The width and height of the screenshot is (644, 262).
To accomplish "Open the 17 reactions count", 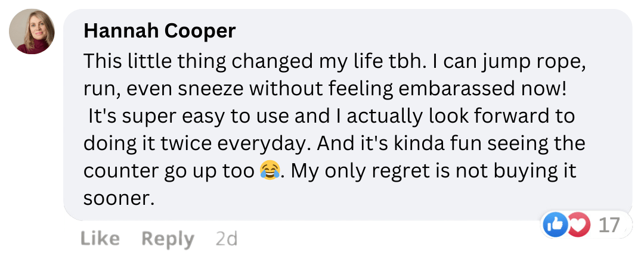I will (x=609, y=224).
